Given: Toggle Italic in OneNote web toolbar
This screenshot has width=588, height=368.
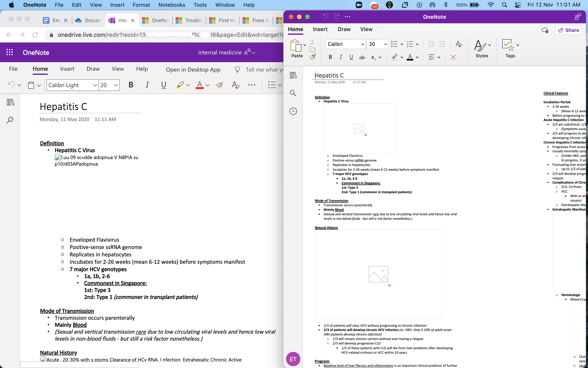Looking at the screenshot, I should pos(147,85).
